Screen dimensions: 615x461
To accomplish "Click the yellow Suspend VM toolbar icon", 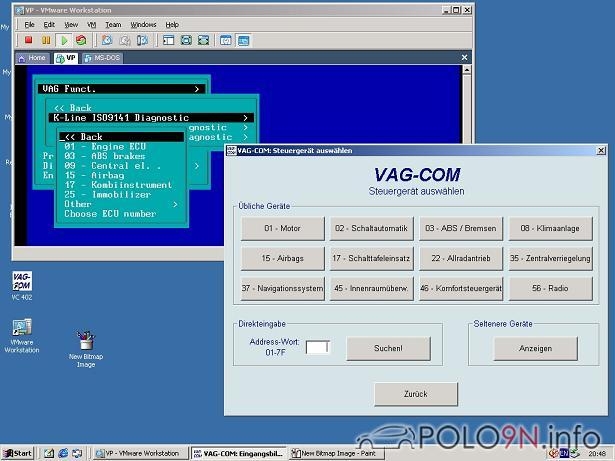I will pyautogui.click(x=46, y=40).
